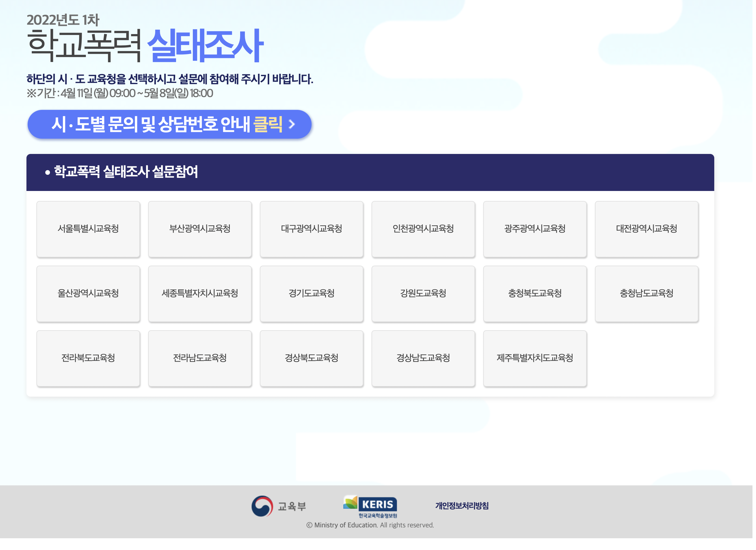Click the arrow on the 상담번호 안내 banner
Screen dimensions: 756x550
[x=292, y=124]
